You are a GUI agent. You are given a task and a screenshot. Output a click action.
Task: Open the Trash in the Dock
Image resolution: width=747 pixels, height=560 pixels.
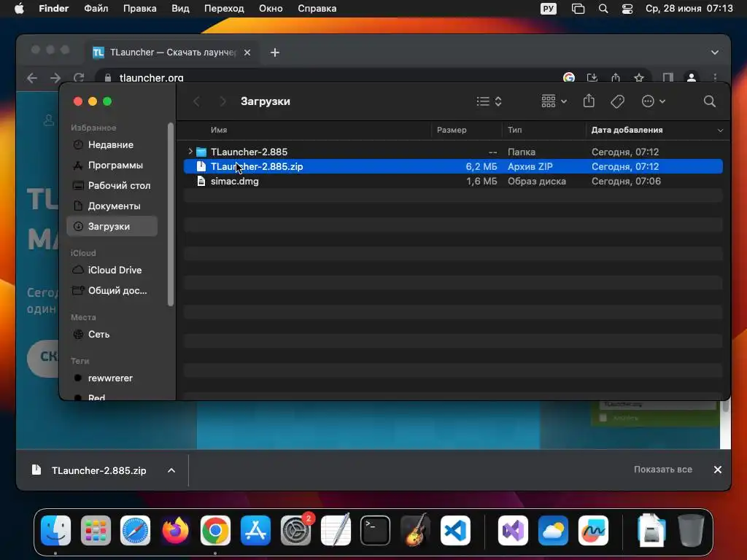(x=691, y=530)
